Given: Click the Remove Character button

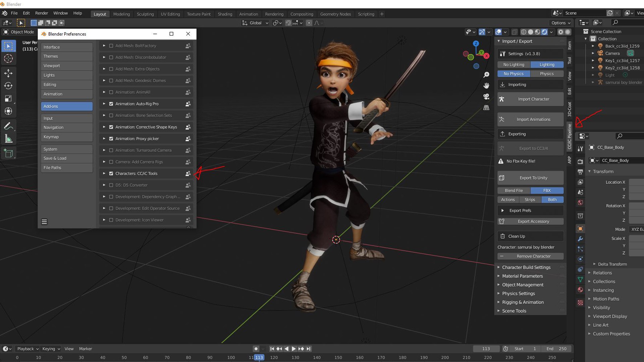Looking at the screenshot, I should click(x=530, y=256).
